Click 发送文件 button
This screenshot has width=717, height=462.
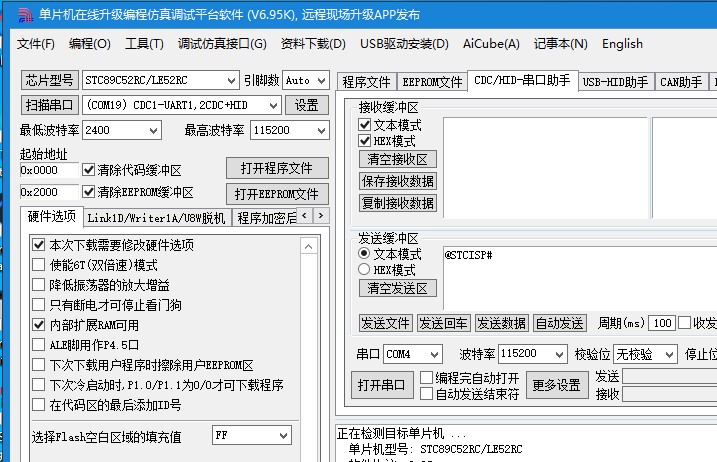point(385,323)
